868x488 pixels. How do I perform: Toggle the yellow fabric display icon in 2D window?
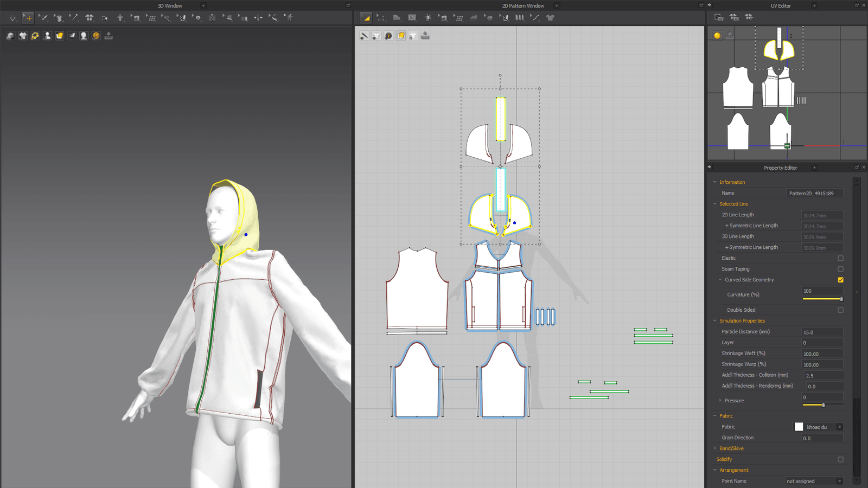point(401,36)
